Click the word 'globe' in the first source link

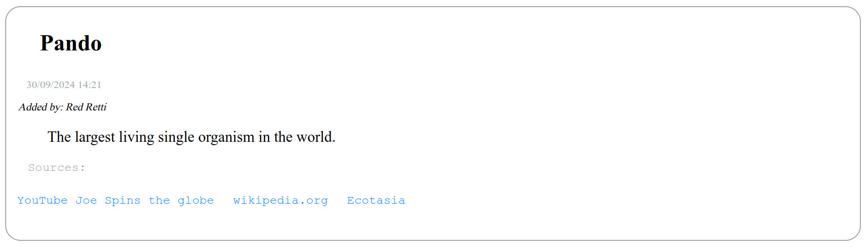[196, 200]
